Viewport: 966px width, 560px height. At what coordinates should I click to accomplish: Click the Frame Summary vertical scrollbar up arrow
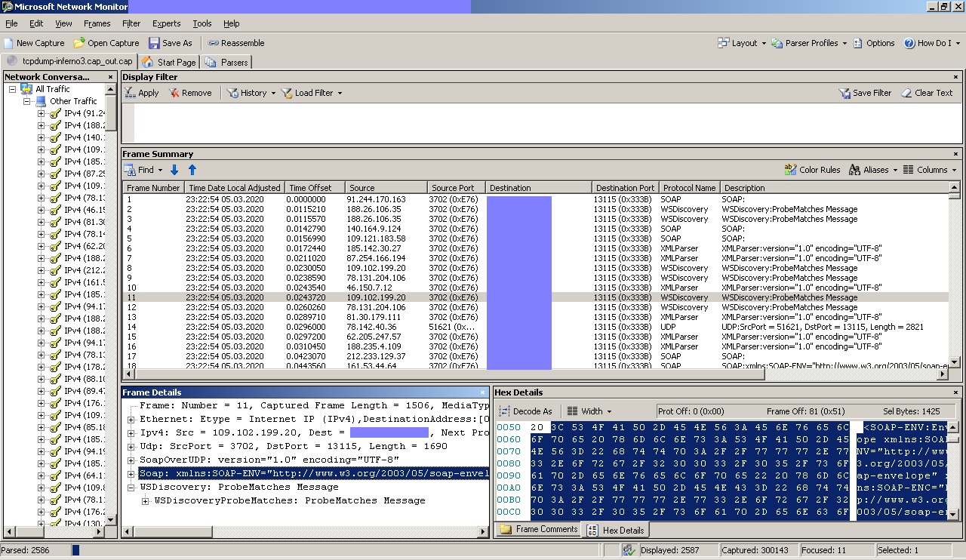tap(954, 188)
